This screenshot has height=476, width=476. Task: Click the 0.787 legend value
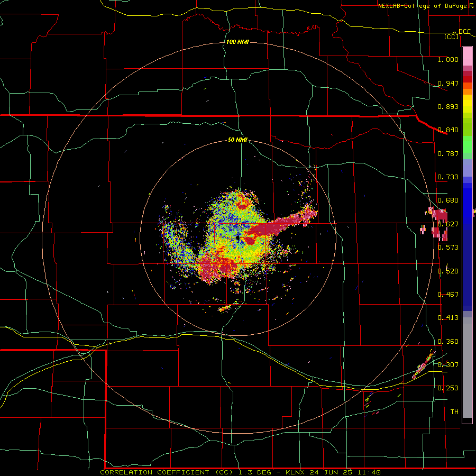(448, 153)
